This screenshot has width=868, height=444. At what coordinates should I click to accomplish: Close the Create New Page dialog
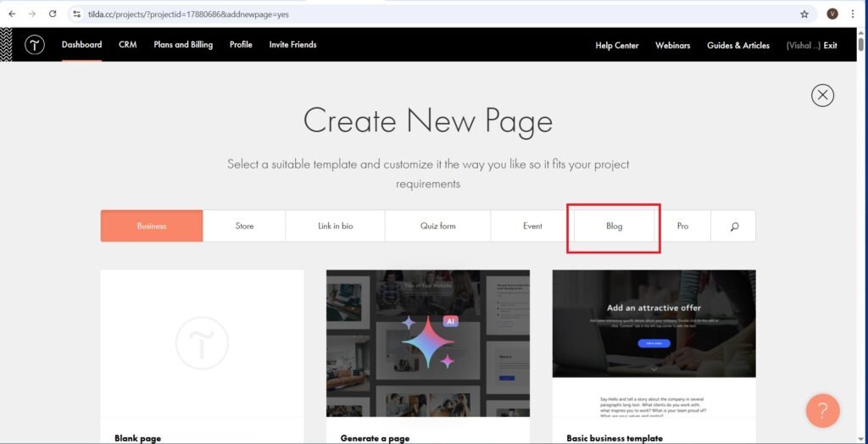pyautogui.click(x=822, y=95)
